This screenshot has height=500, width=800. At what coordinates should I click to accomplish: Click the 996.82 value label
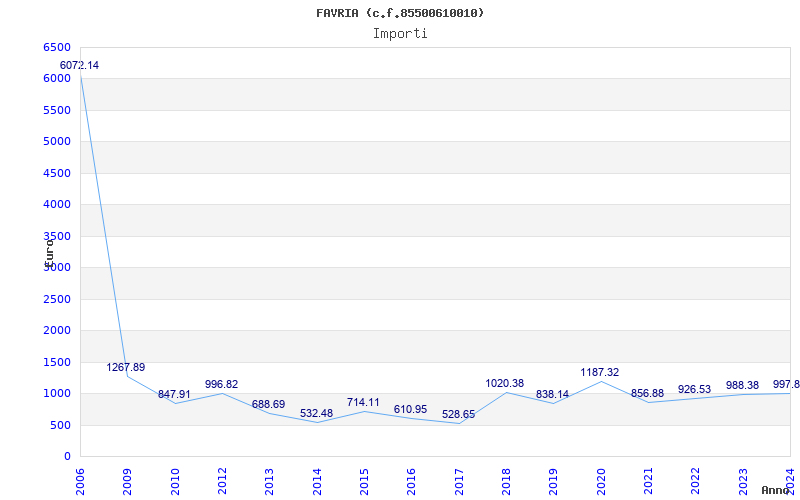coord(221,384)
